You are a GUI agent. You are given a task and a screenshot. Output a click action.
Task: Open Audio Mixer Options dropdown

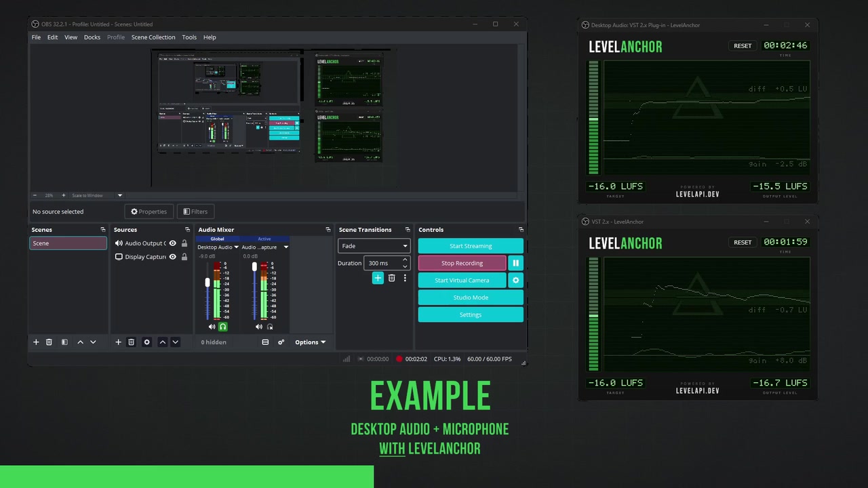310,342
